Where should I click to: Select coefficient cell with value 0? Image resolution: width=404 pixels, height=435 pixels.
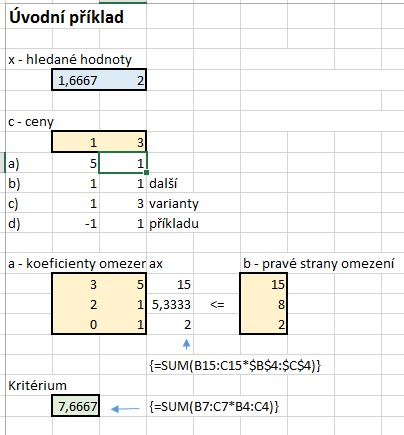click(76, 324)
